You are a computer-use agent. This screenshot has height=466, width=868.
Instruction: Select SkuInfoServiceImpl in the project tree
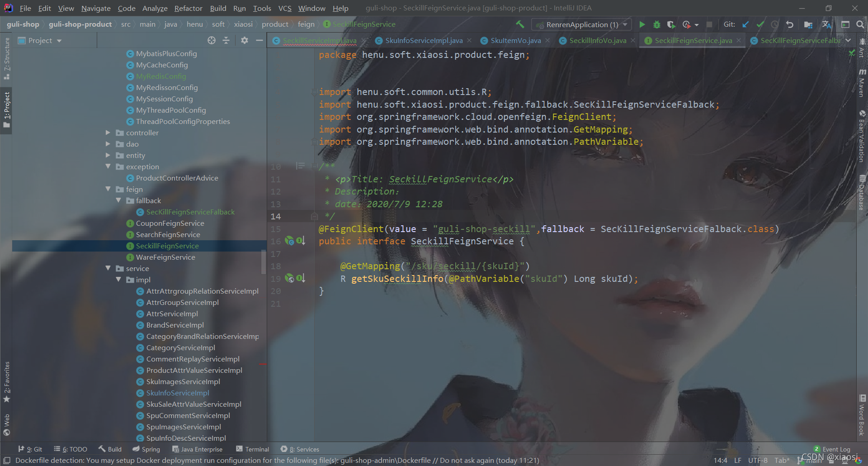click(x=178, y=393)
